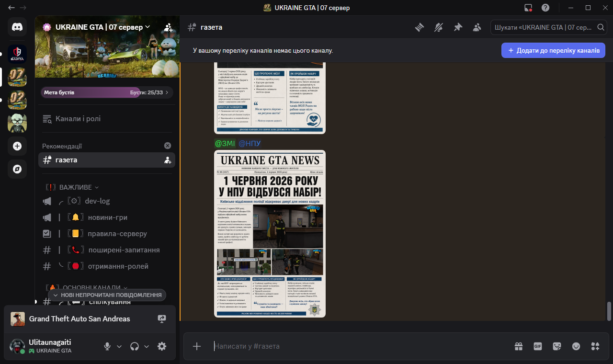The width and height of the screenshot is (613, 364).
Task: Open the GIF picker
Action: pyautogui.click(x=538, y=346)
